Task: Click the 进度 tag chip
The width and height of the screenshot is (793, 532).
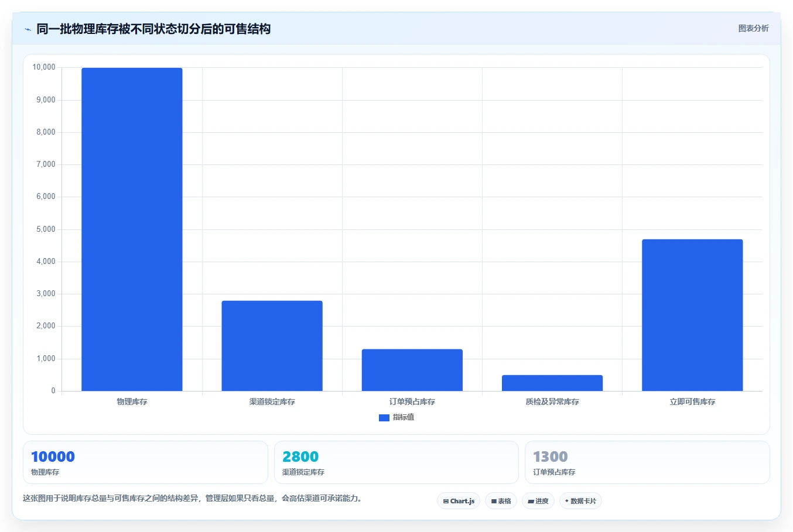Action: (x=538, y=501)
